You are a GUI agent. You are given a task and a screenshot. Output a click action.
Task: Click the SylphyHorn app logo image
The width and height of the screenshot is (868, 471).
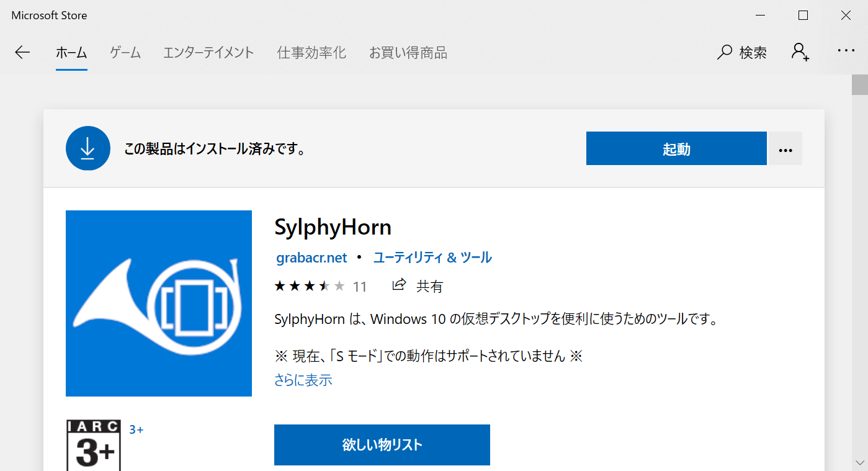tap(159, 303)
